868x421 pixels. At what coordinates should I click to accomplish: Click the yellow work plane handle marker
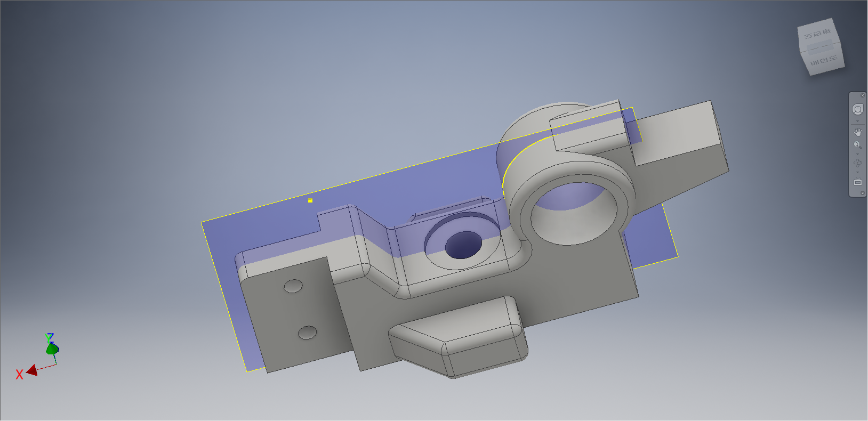(310, 200)
